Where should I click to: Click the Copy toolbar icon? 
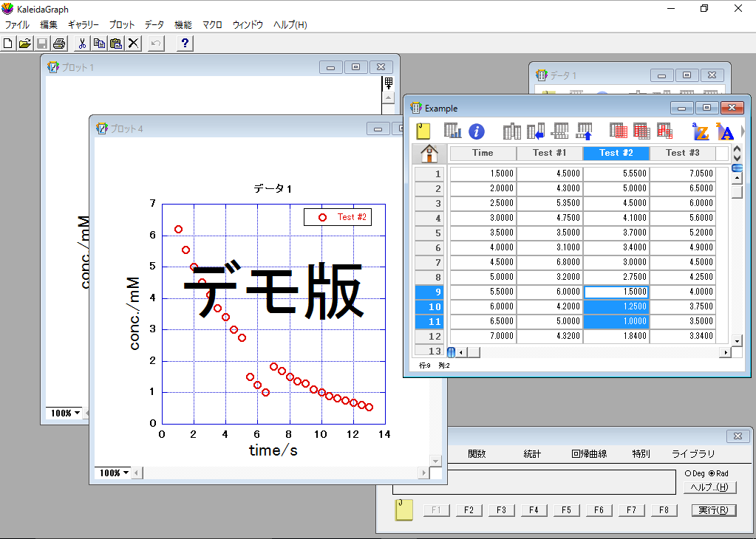99,44
